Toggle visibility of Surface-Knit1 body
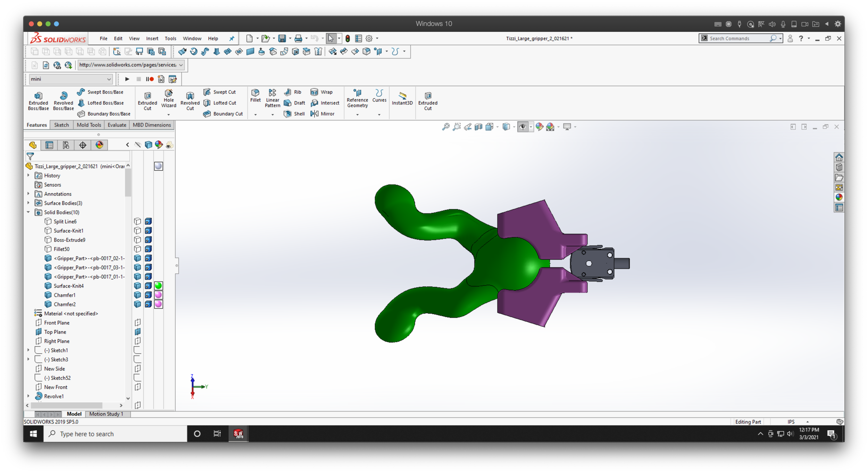Viewport: 868px width, 473px height. tap(137, 231)
